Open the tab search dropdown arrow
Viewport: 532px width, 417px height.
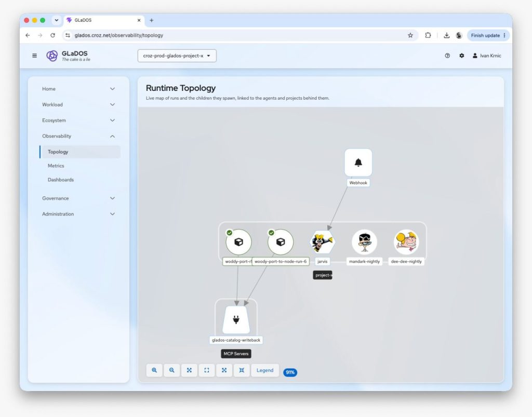click(57, 20)
